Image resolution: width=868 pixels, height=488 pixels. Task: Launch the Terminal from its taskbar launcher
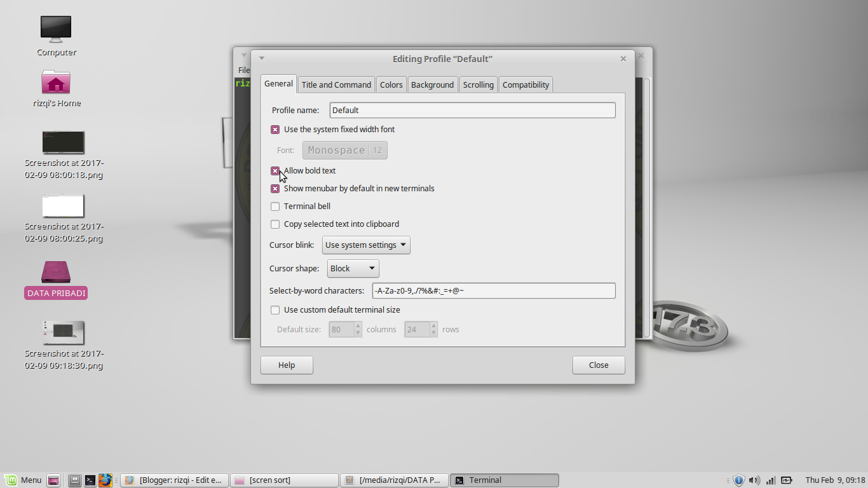coord(90,480)
